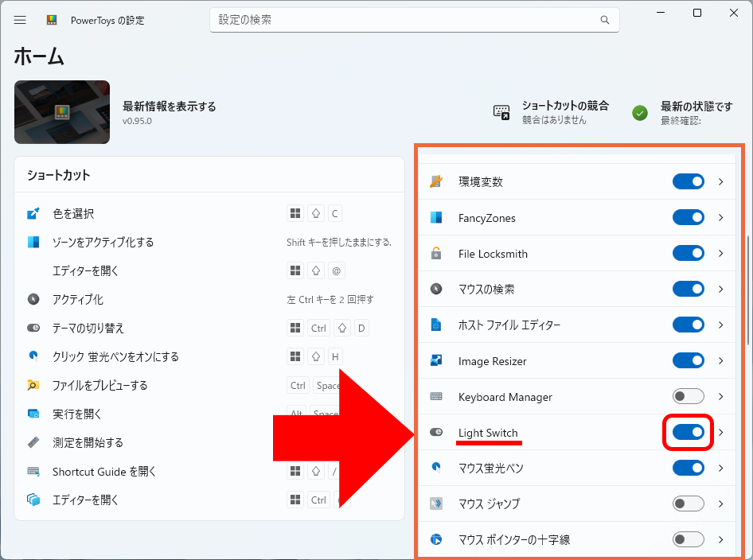Click the FancyZones module icon
Screen dimensions: 753x560
pyautogui.click(x=436, y=218)
